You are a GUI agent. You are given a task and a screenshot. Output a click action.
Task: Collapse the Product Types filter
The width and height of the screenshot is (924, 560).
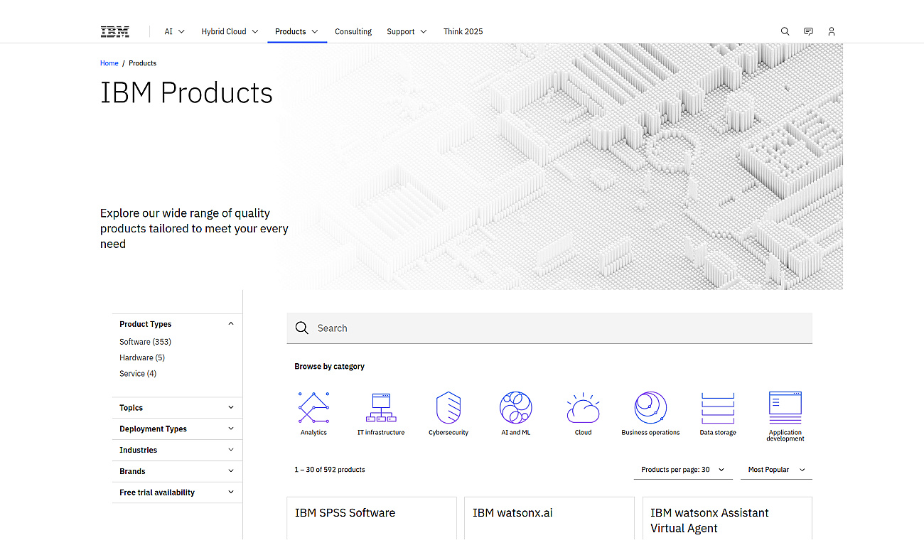point(177,324)
